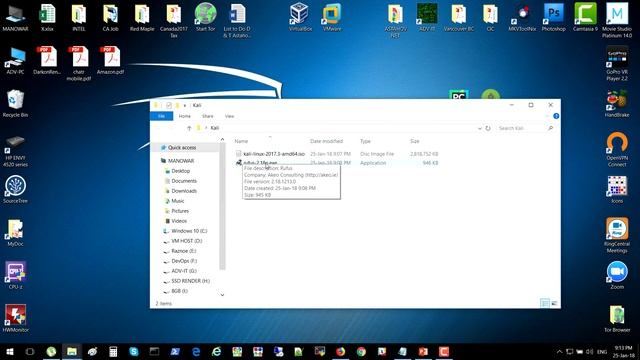Select the Amazon.pdf desktop file
This screenshot has width=640, height=360.
click(111, 60)
